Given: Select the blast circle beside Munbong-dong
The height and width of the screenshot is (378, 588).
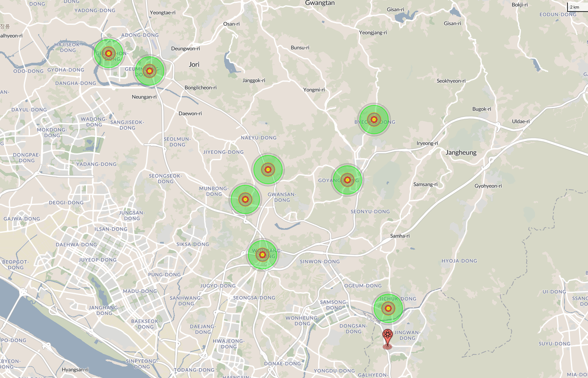Looking at the screenshot, I should point(245,199).
